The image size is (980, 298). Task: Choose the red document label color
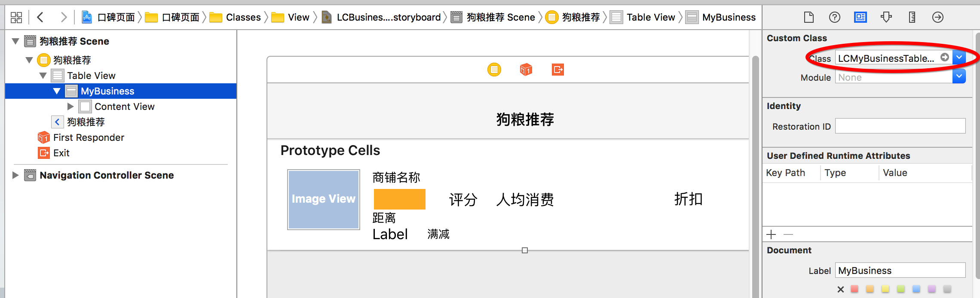[x=854, y=289]
